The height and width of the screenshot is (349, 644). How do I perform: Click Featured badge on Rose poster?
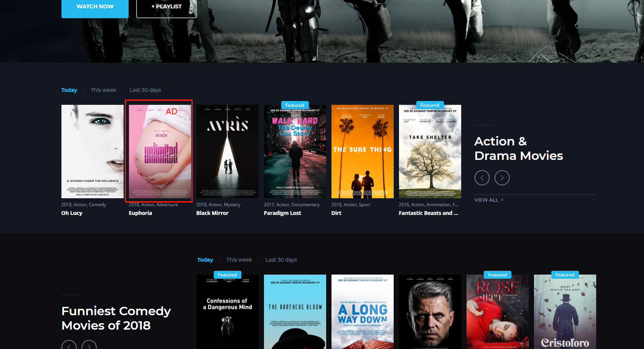[x=497, y=275]
